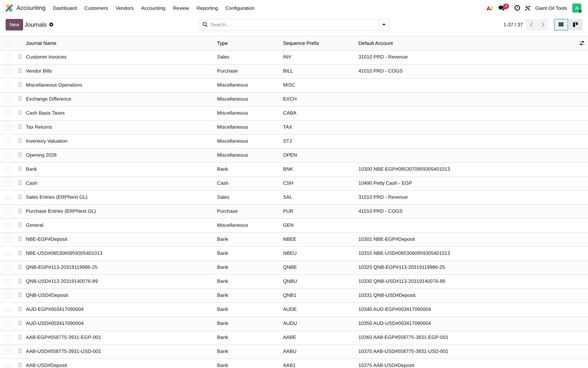Click the 10350 AUD-USD#003417090004 default account
This screenshot has width=588, height=368.
click(395, 323)
